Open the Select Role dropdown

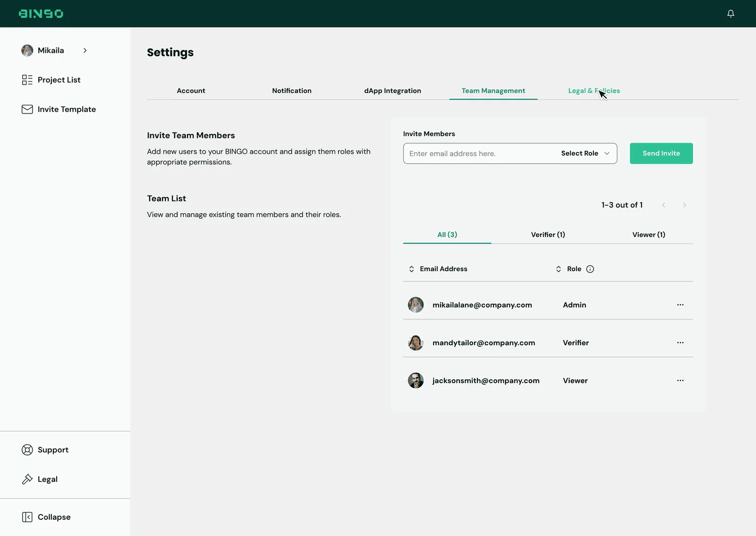click(x=585, y=153)
